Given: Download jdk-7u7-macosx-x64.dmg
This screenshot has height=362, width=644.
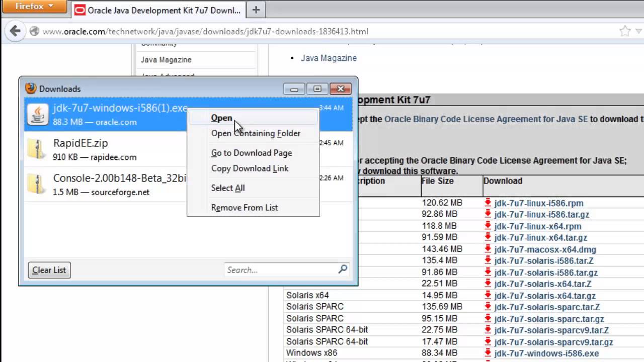Looking at the screenshot, I should 545,249.
